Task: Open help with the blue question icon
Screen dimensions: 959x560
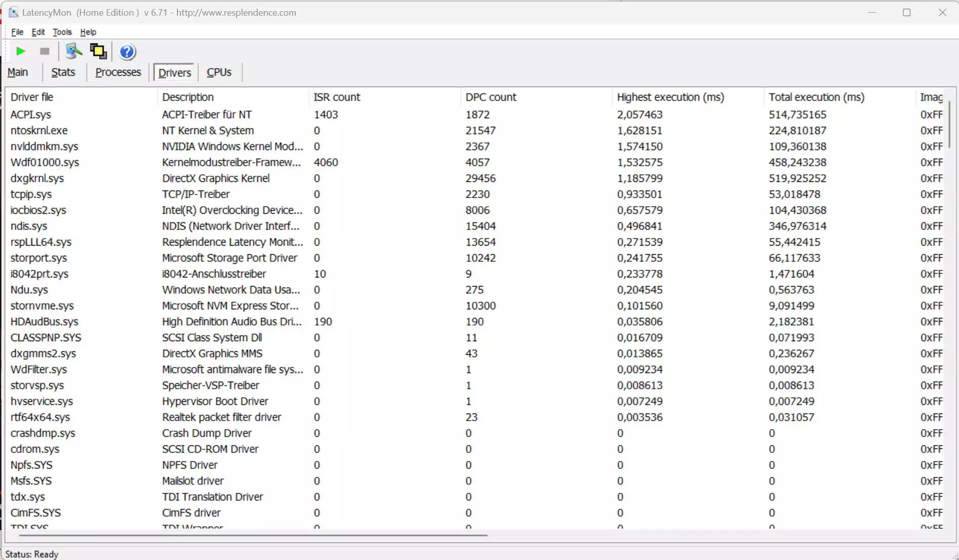Action: (127, 52)
